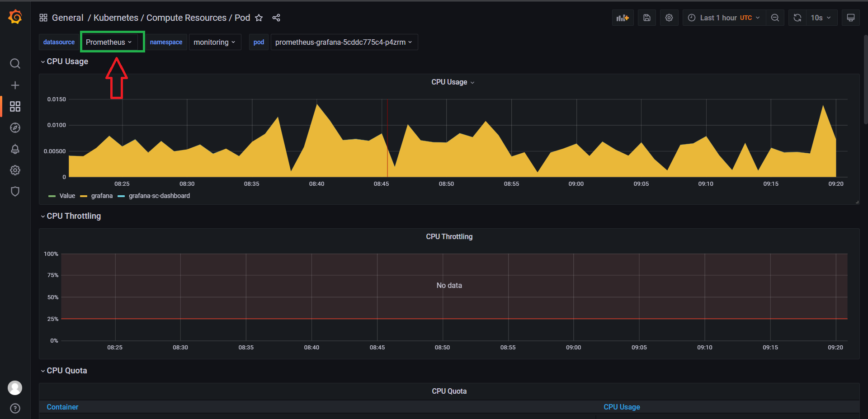Open the Help question mark icon

pos(15,408)
